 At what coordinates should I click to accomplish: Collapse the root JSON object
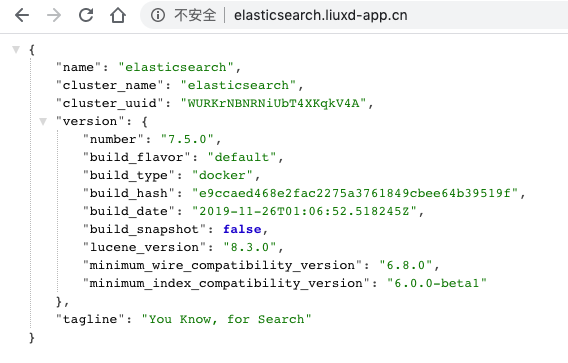16,49
